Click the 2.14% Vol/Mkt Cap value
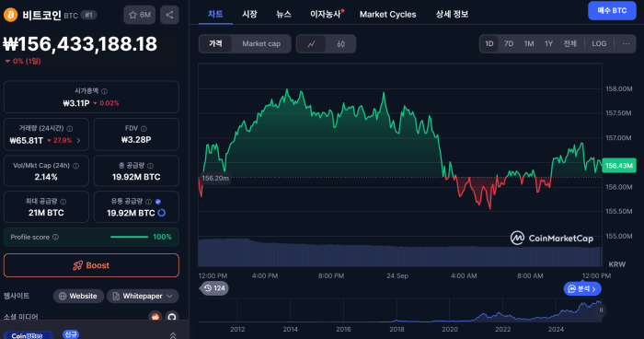Viewport: 644px width, 339px height. coord(46,177)
